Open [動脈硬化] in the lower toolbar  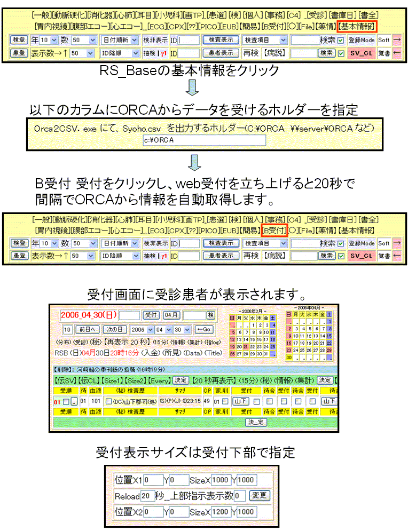point(69,219)
